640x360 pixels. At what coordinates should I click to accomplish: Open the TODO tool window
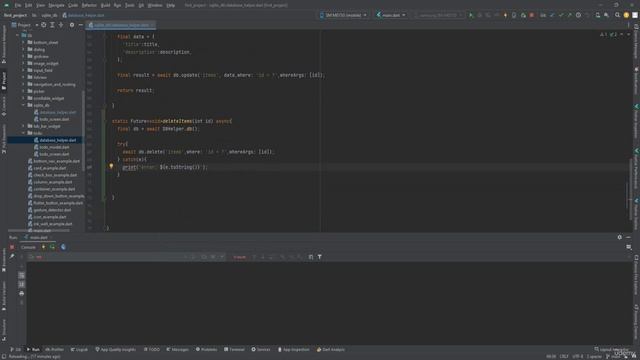click(152, 349)
